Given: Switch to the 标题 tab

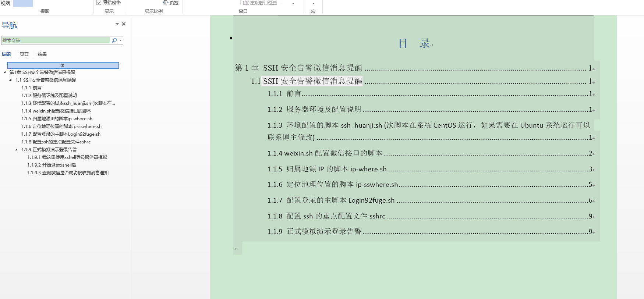Looking at the screenshot, I should click(x=6, y=54).
